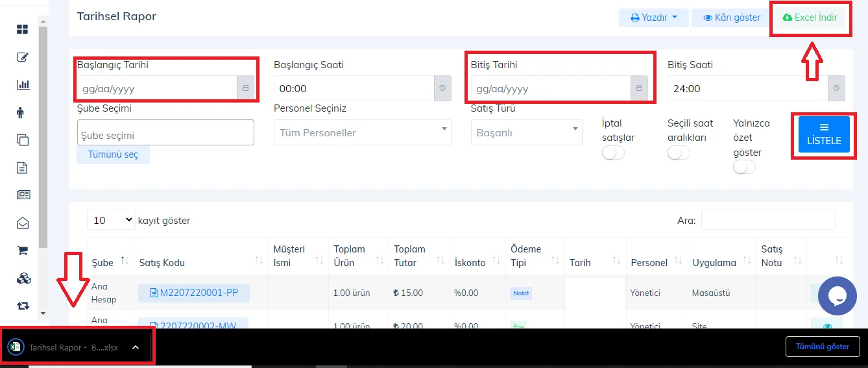Sort table by Müşteri İsmi column
868x368 pixels.
(298, 256)
